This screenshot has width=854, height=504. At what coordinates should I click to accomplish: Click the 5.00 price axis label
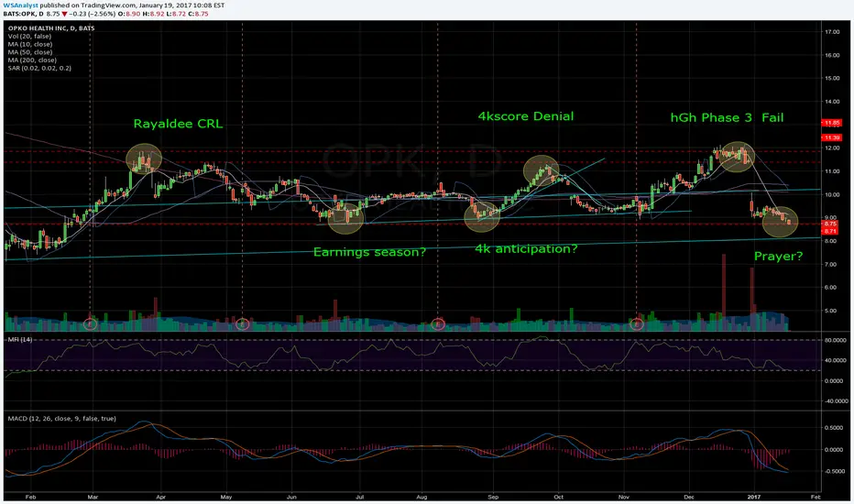pos(832,311)
